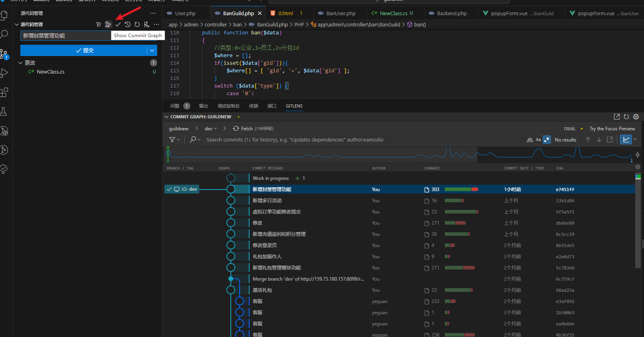Open the GITLENS panel tab
The height and width of the screenshot is (337, 644).
click(294, 106)
